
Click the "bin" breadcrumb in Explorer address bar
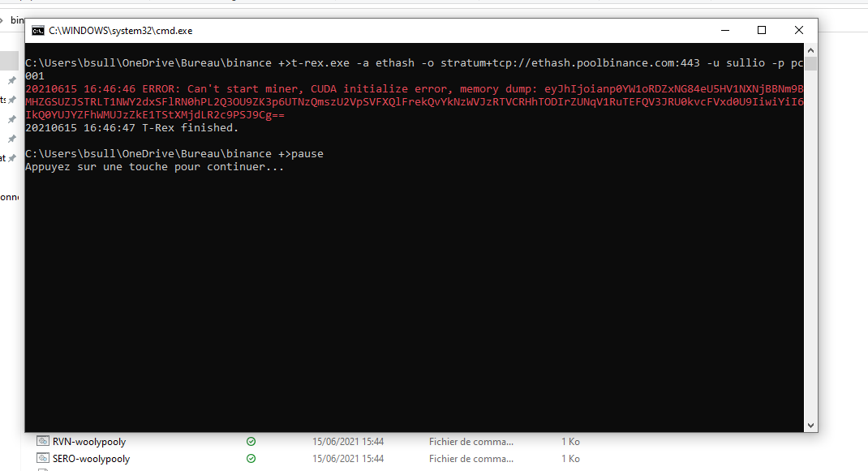click(x=17, y=20)
